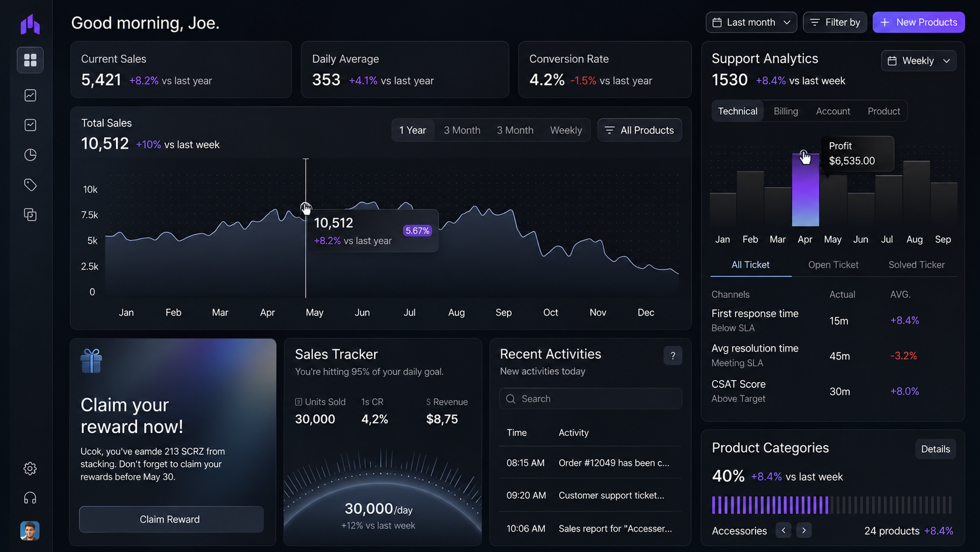980x552 pixels.
Task: Open settings gear in sidebar
Action: tap(30, 468)
